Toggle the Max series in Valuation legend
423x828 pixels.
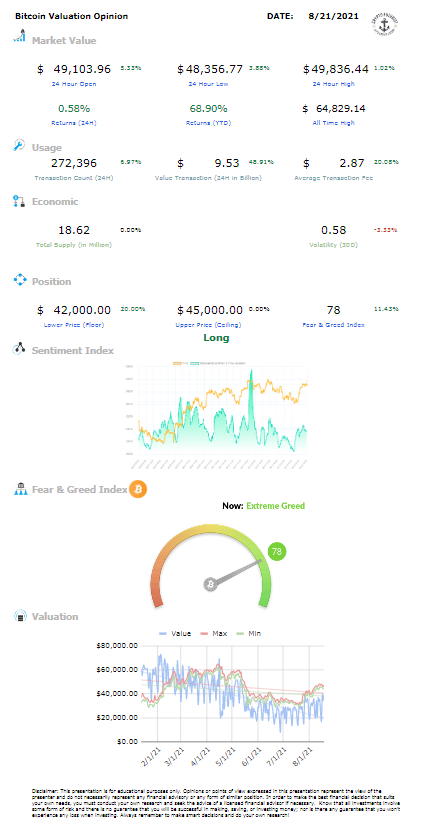[x=214, y=633]
